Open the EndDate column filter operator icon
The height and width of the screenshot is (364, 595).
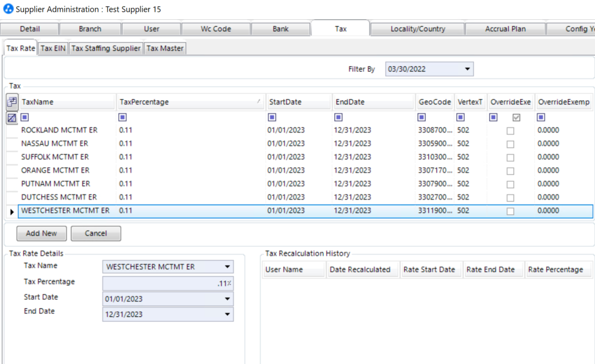339,117
